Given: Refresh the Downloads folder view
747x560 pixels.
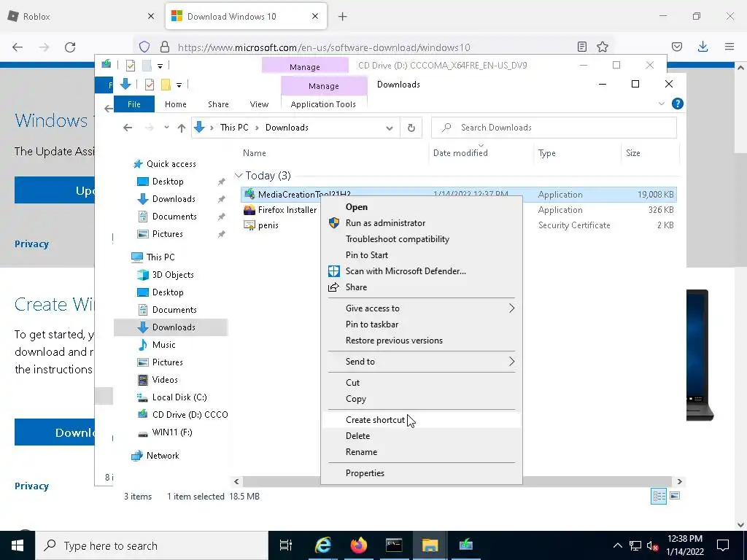Looking at the screenshot, I should 411,128.
